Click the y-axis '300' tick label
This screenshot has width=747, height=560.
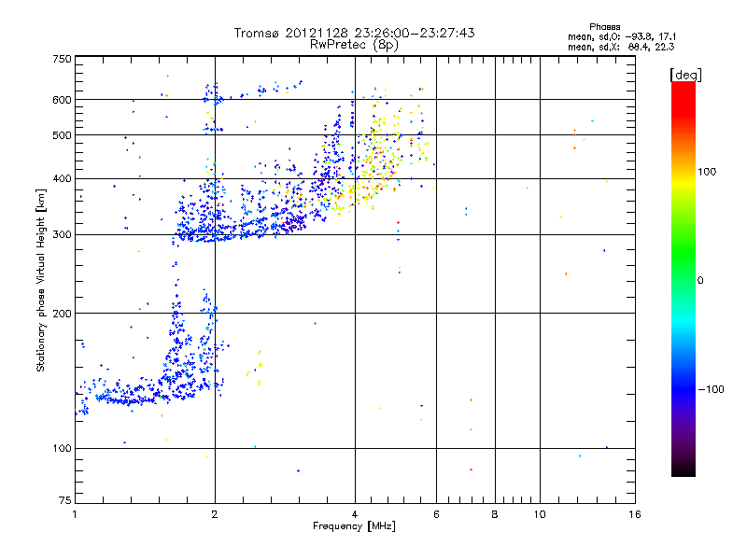[62, 235]
